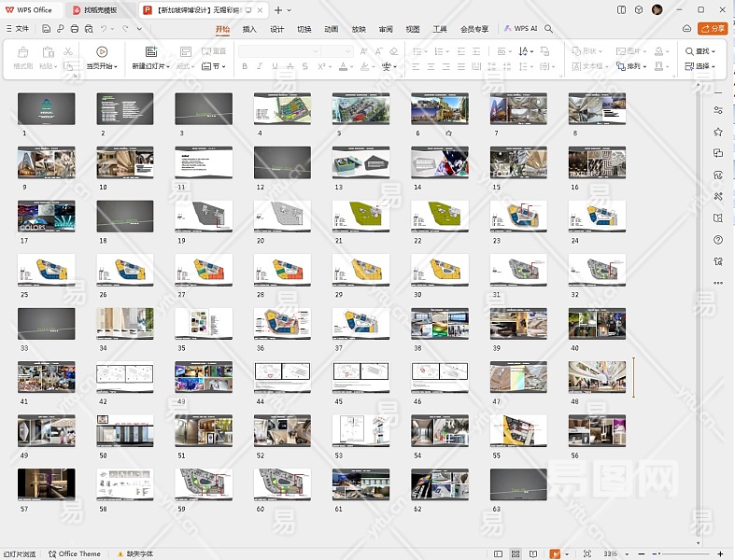Click the save icon in quick access toolbar
The height and width of the screenshot is (560, 735).
47,29
